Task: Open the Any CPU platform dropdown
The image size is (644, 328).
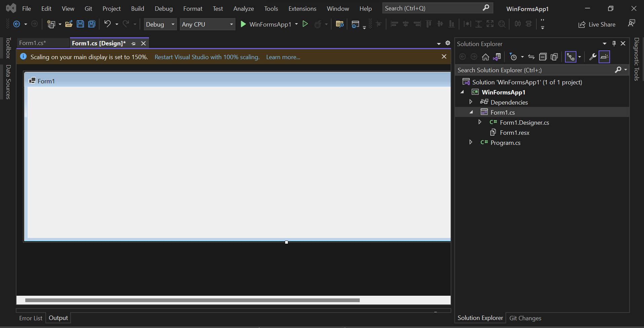Action: click(x=207, y=24)
